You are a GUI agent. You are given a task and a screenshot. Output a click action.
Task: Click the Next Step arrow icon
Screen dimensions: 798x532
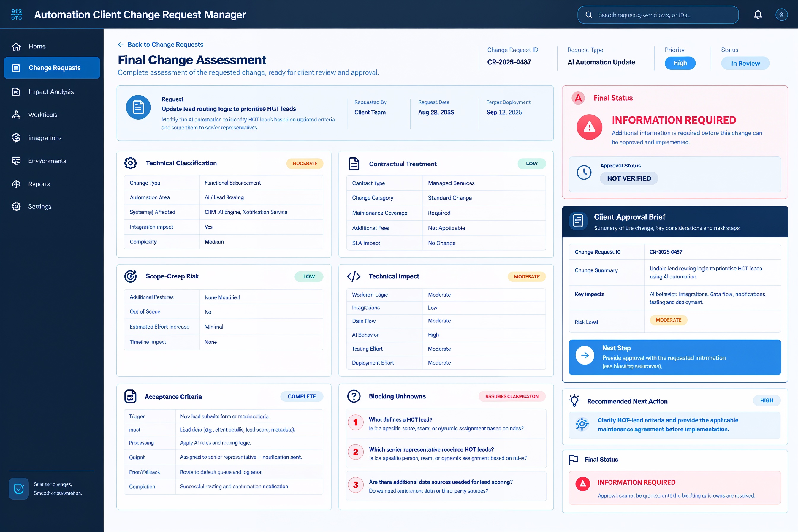pos(585,355)
